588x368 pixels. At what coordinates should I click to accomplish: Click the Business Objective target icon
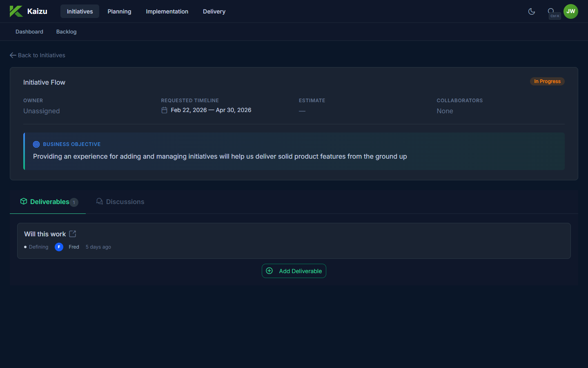tap(36, 144)
